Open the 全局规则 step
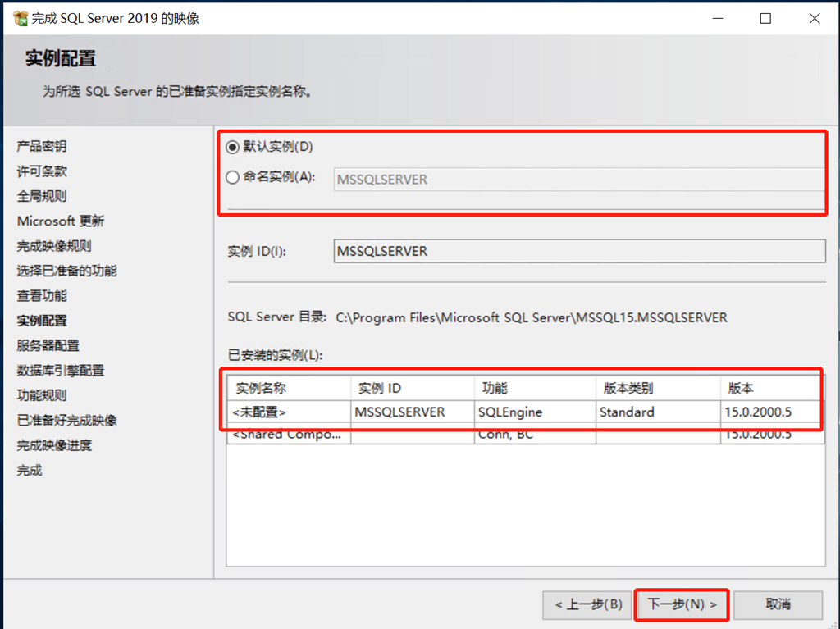 [41, 196]
